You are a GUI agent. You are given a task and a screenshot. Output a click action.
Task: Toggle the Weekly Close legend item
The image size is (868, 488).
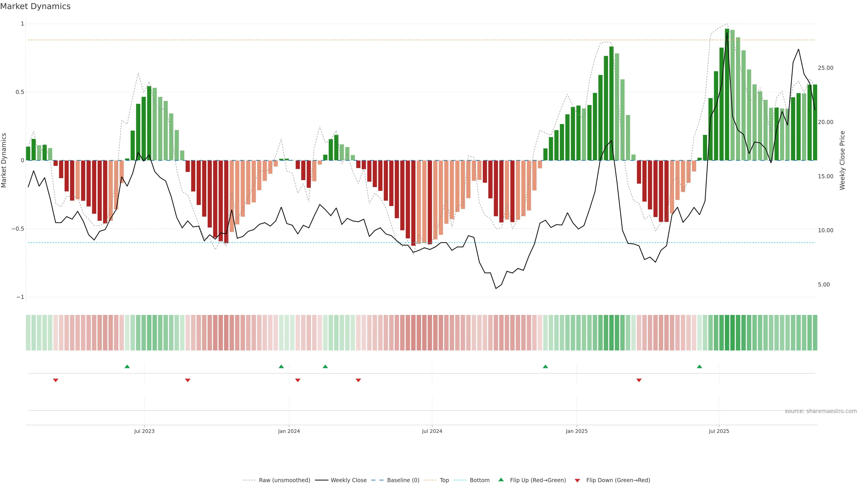348,480
